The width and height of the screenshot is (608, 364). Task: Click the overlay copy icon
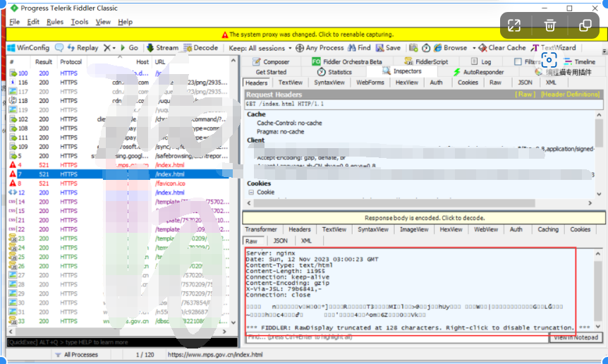[585, 25]
